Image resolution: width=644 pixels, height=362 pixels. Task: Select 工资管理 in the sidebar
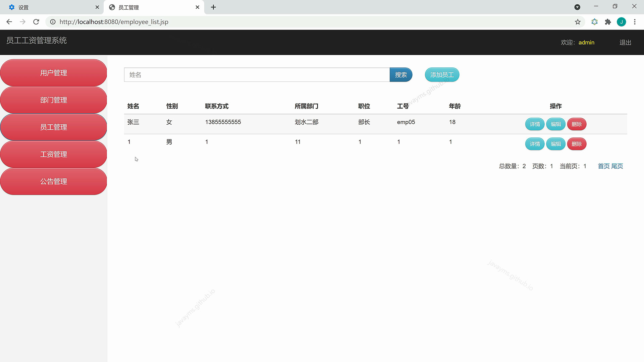pos(54,154)
